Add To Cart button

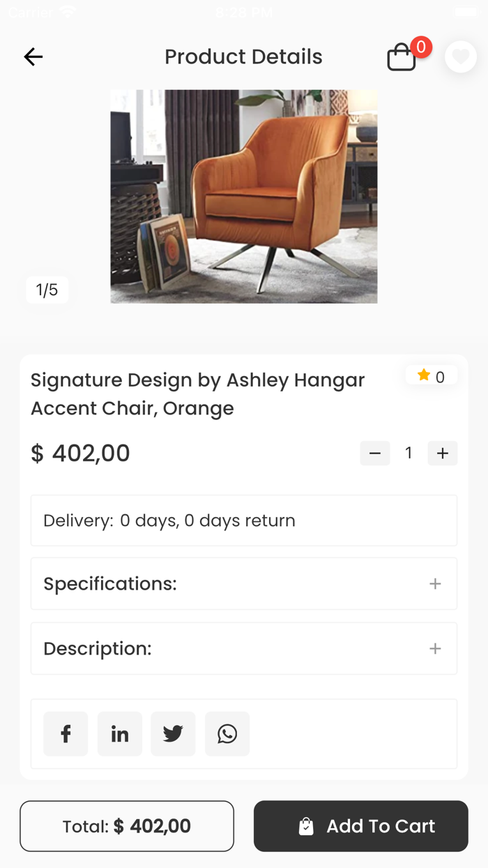[x=361, y=826]
